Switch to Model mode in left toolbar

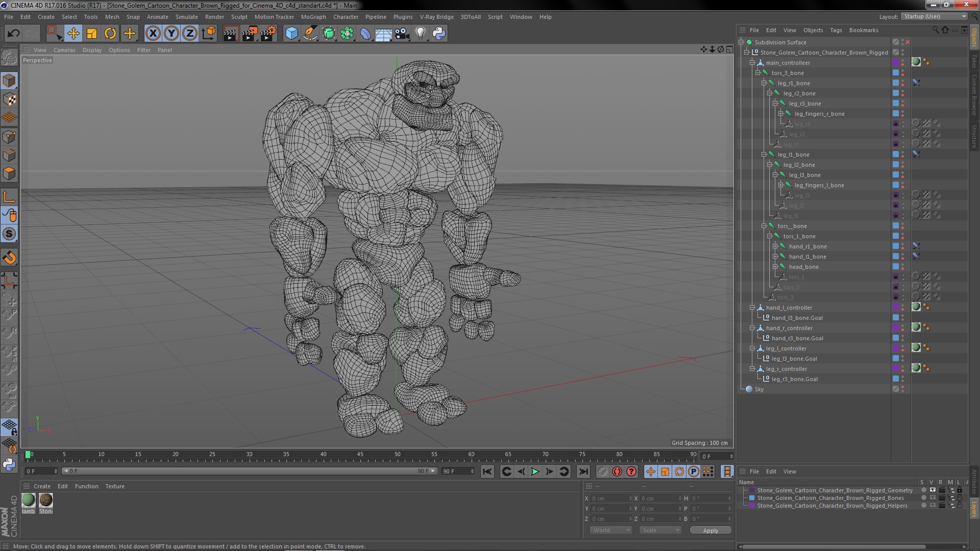9,81
